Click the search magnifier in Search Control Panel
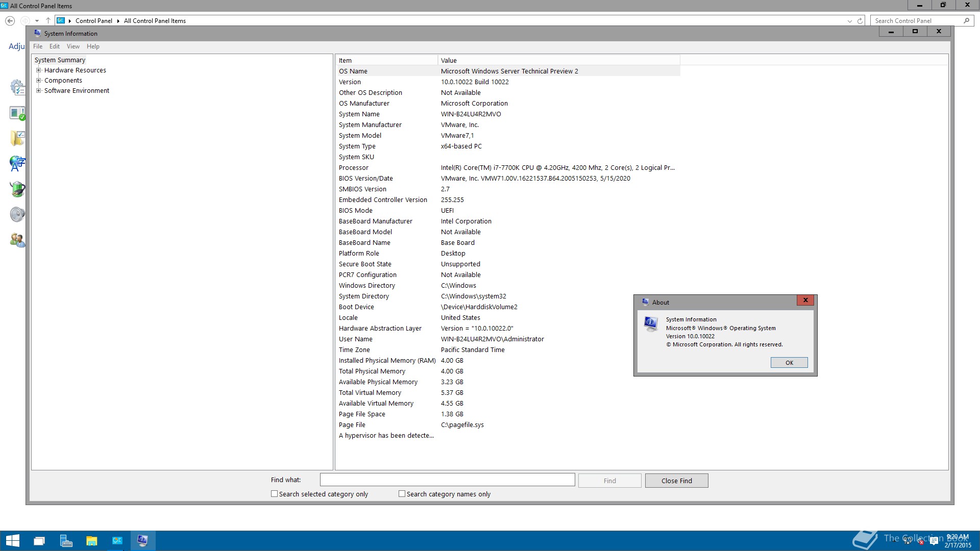This screenshot has height=551, width=980. 966,21
